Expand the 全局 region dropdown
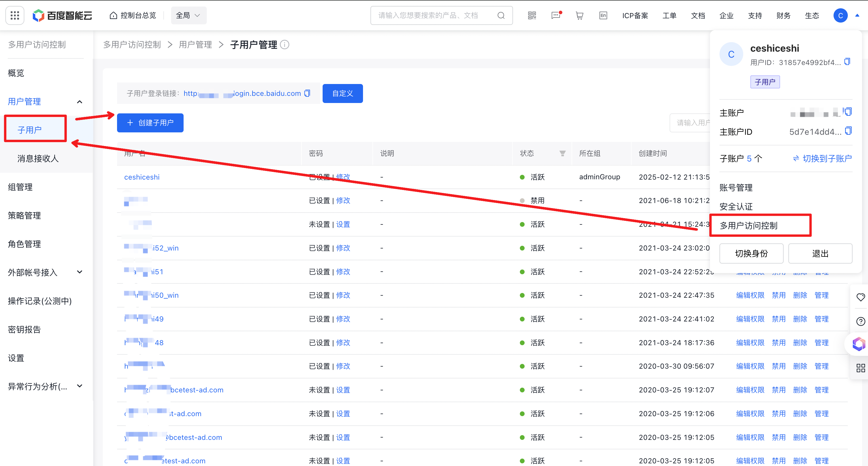868x466 pixels. coord(188,15)
